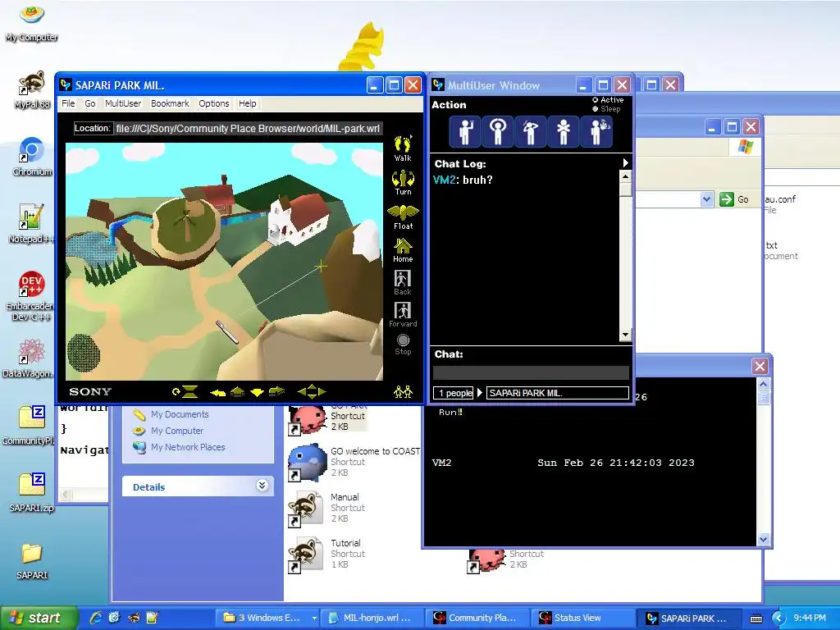840x630 pixels.
Task: Click inside the Chat input field
Action: 531,372
